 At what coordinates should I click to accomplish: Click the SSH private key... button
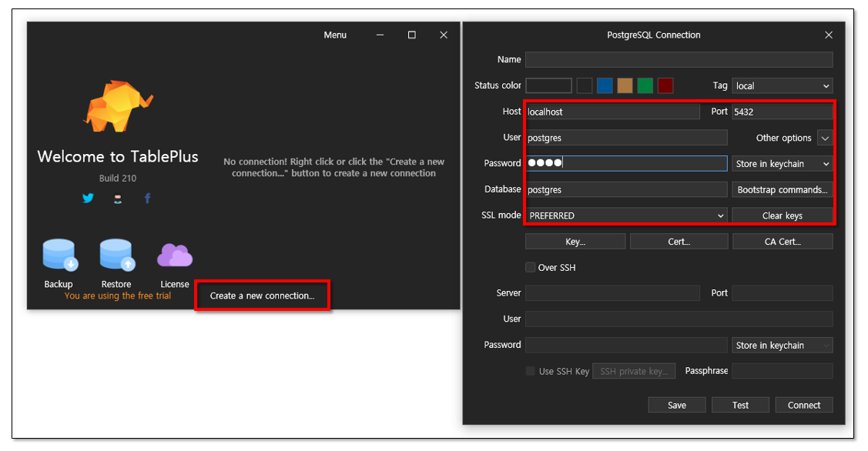pyautogui.click(x=634, y=371)
